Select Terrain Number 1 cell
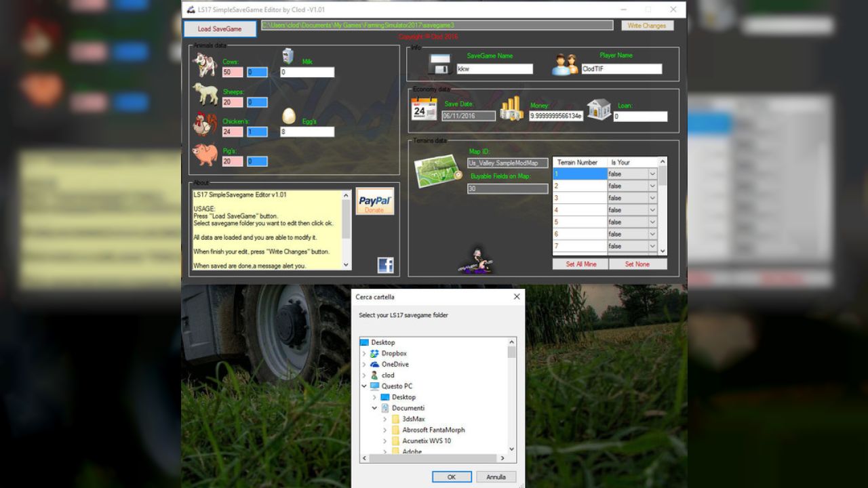 click(x=580, y=174)
